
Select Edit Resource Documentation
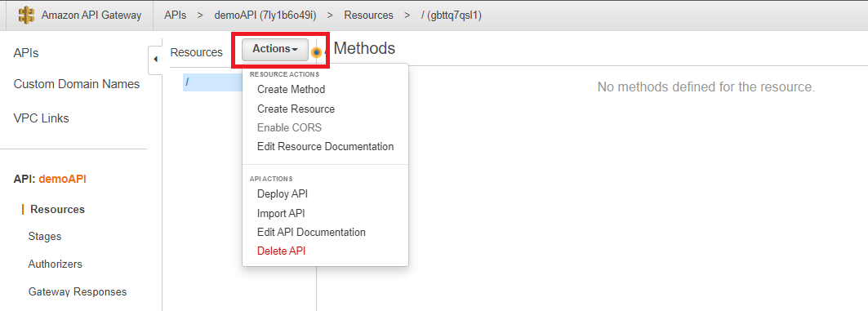pyautogui.click(x=326, y=147)
